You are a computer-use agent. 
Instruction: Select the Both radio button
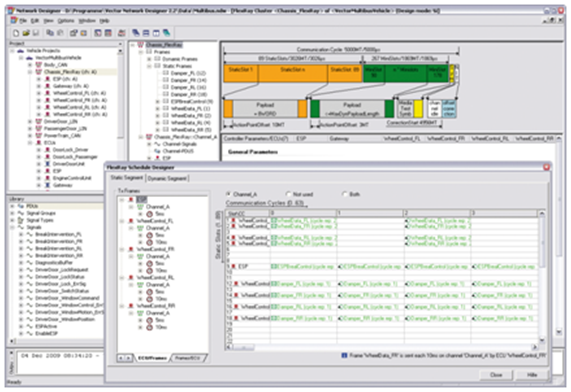pos(344,194)
